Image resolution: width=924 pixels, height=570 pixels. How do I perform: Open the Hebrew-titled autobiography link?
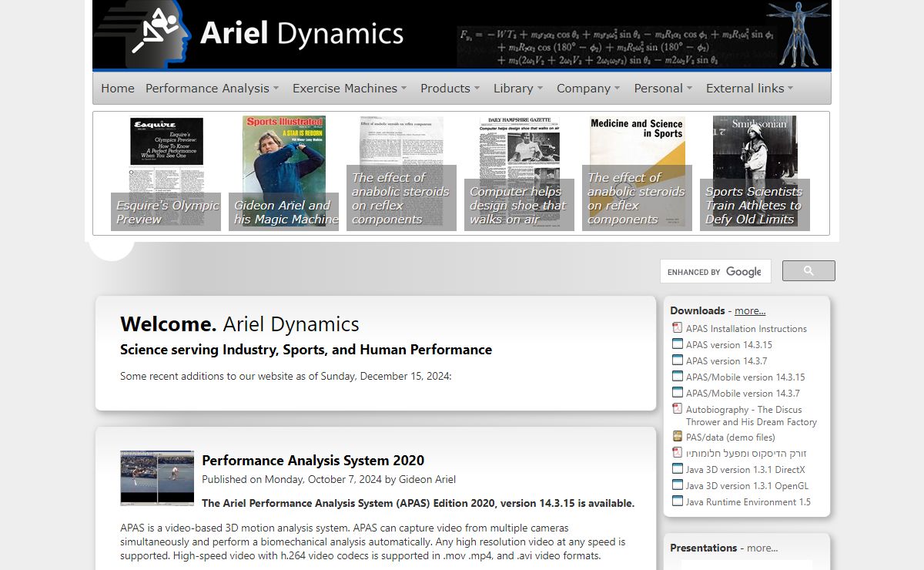click(x=746, y=454)
